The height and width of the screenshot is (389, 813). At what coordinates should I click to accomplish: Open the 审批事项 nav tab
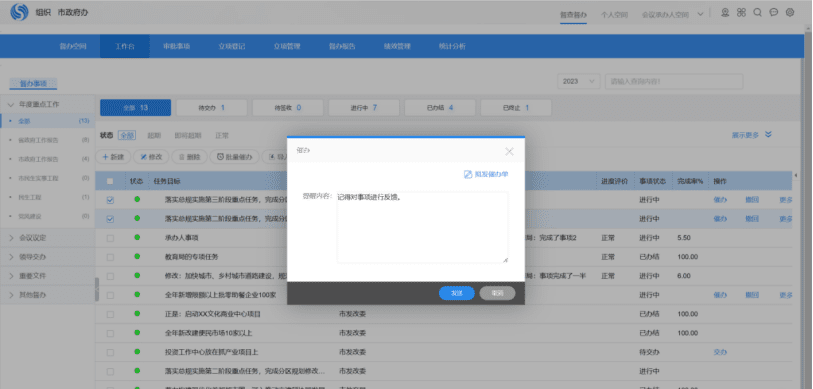tap(177, 46)
